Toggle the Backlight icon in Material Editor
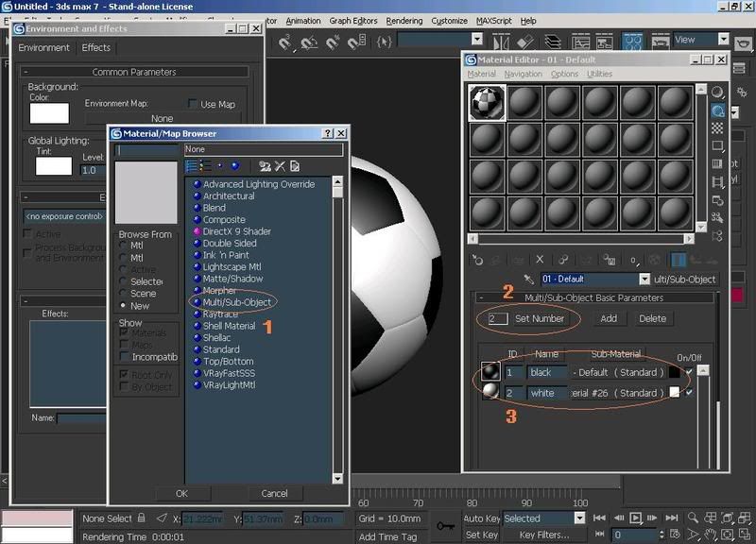756x544 pixels. [718, 110]
